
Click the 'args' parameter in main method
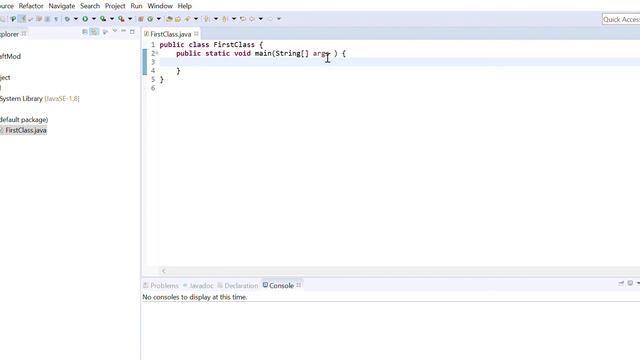coord(321,53)
